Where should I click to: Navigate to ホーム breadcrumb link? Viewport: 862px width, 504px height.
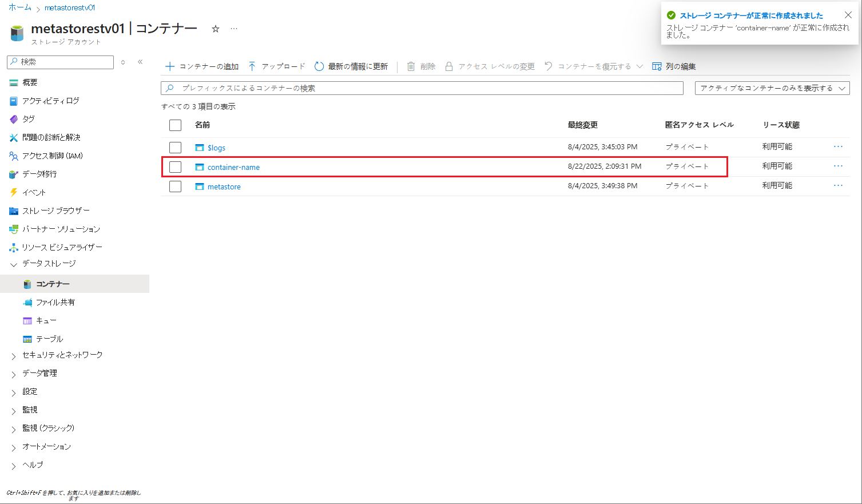[20, 7]
